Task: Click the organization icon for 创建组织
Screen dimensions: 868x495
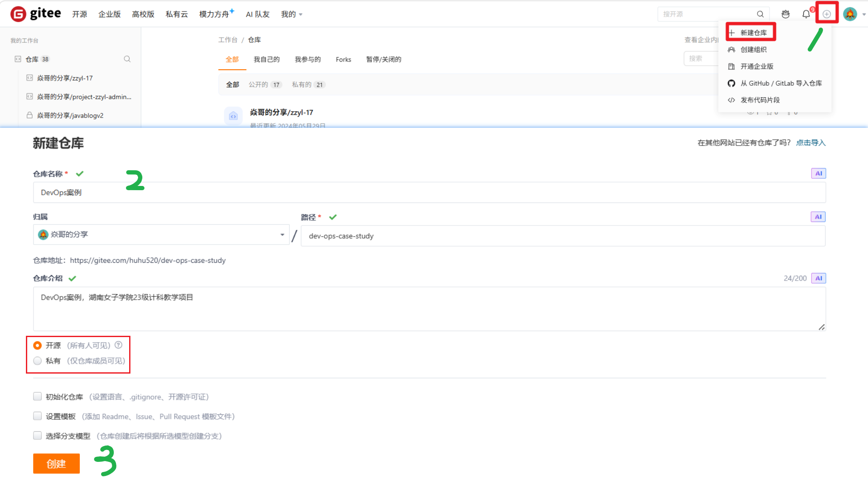Action: (731, 50)
